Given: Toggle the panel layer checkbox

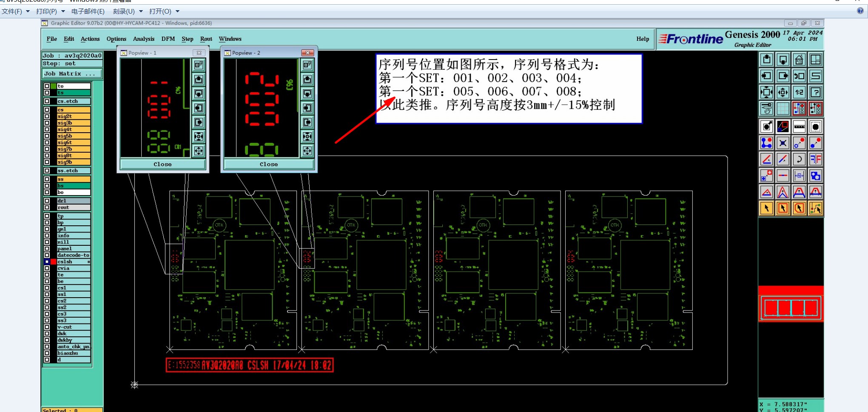Looking at the screenshot, I should pyautogui.click(x=47, y=249).
